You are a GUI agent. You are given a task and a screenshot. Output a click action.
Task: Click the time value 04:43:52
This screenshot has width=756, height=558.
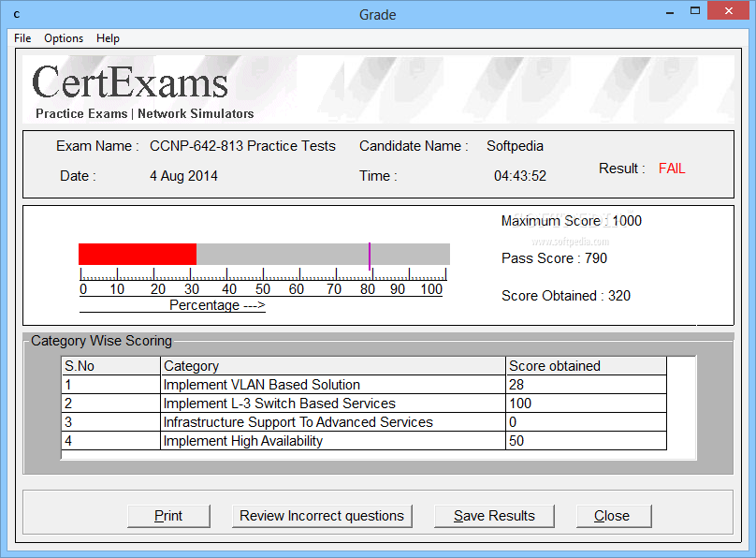coord(520,176)
